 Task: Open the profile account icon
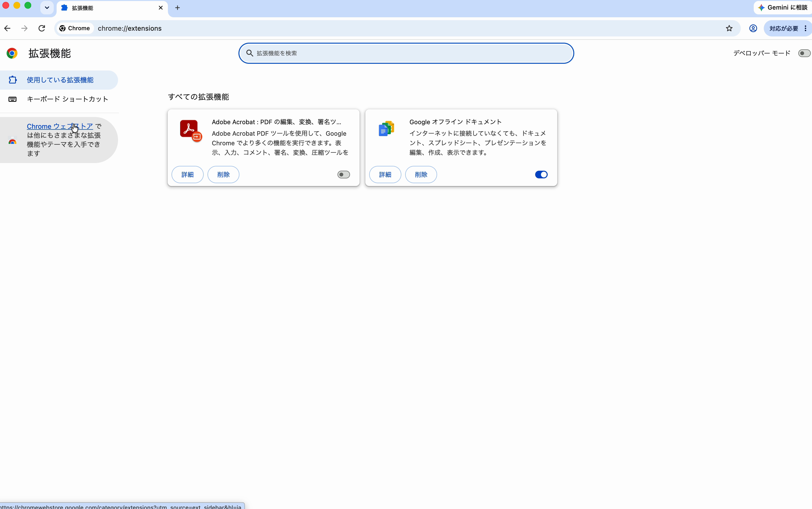tap(753, 28)
